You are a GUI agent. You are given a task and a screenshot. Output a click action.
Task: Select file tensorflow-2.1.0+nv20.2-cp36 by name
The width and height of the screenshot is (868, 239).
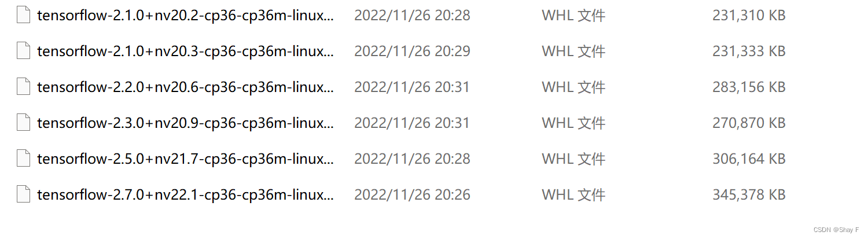pos(185,16)
